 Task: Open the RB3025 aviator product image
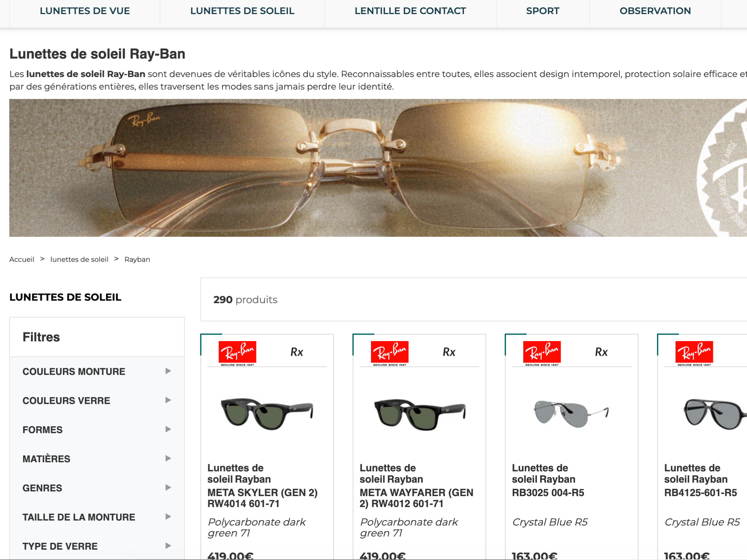pyautogui.click(x=571, y=414)
